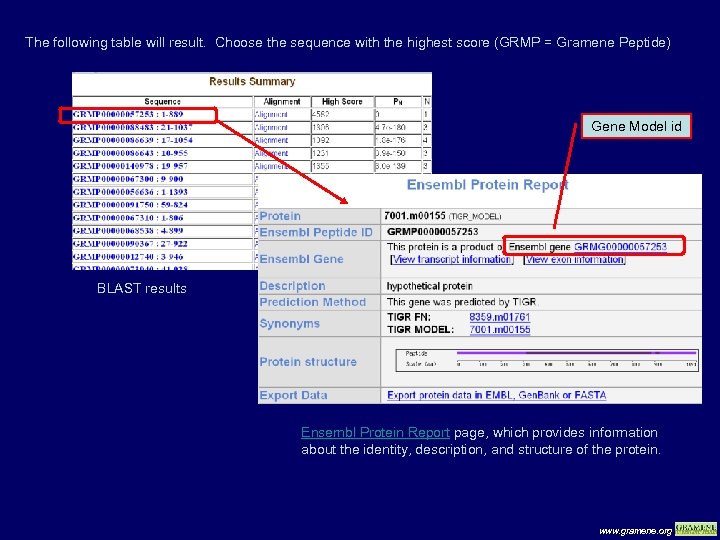Open BLAST sequence hit ending 59-824
The width and height of the screenshot is (720, 540).
pyautogui.click(x=130, y=204)
